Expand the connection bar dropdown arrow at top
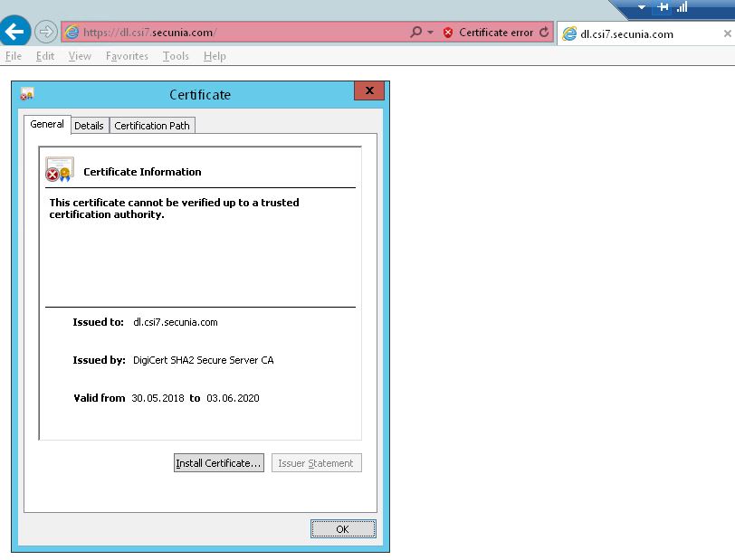The width and height of the screenshot is (735, 560). pyautogui.click(x=642, y=7)
